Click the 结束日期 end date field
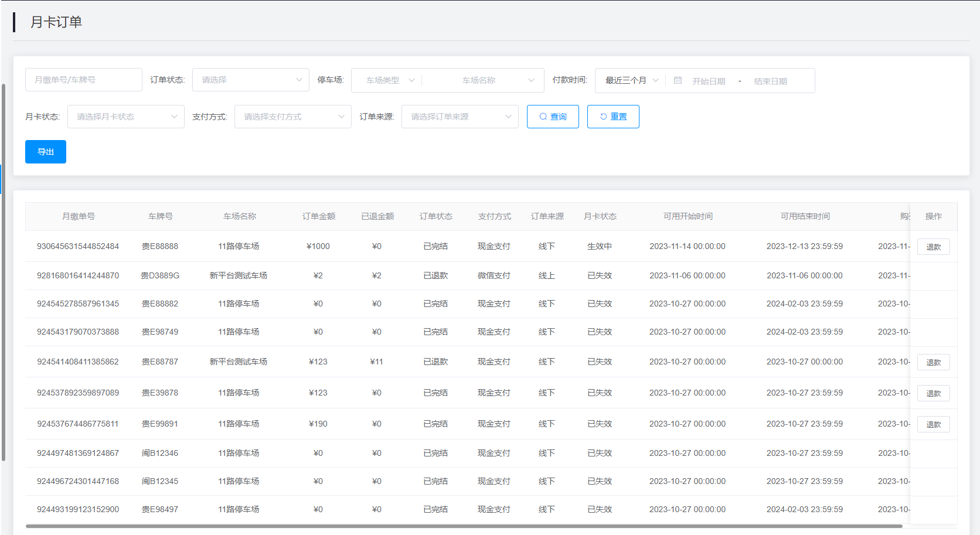The width and height of the screenshot is (980, 535). click(x=770, y=81)
